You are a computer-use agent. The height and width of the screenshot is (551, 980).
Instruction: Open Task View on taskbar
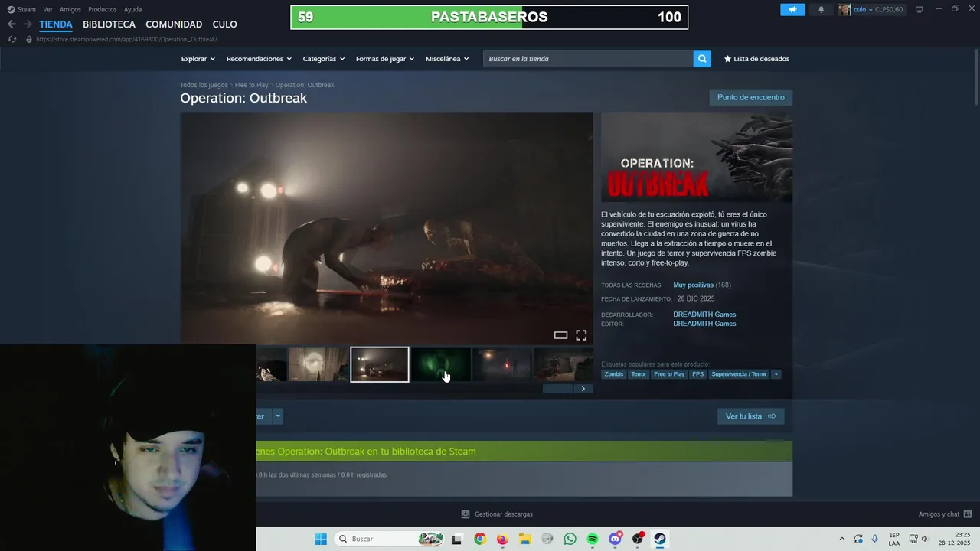pyautogui.click(x=456, y=539)
